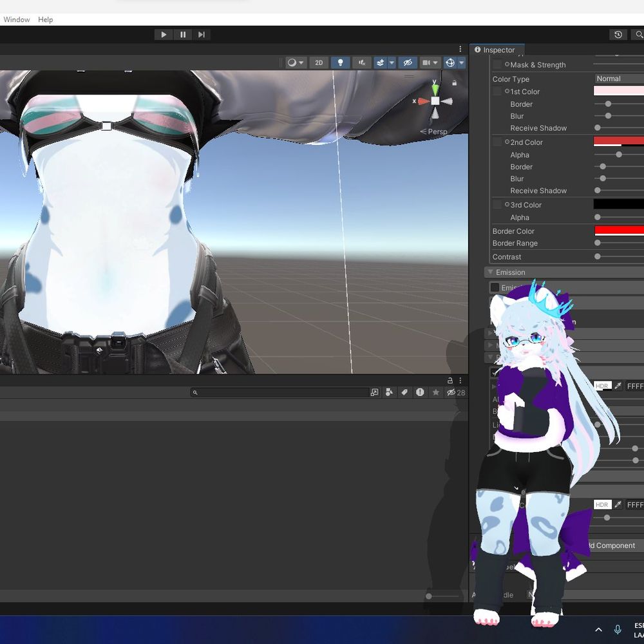This screenshot has width=644, height=644.
Task: Open the undo history icon
Action: (x=618, y=35)
